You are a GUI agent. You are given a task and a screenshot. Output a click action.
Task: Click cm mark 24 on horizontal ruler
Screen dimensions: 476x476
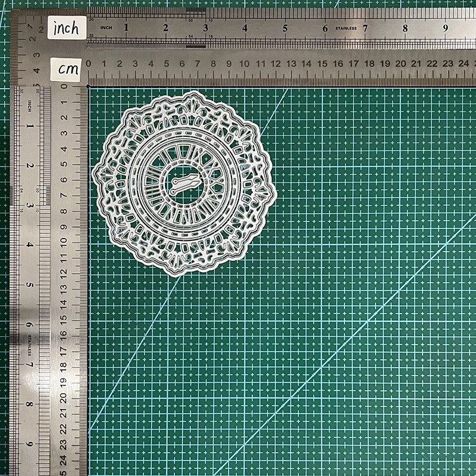click(x=464, y=64)
